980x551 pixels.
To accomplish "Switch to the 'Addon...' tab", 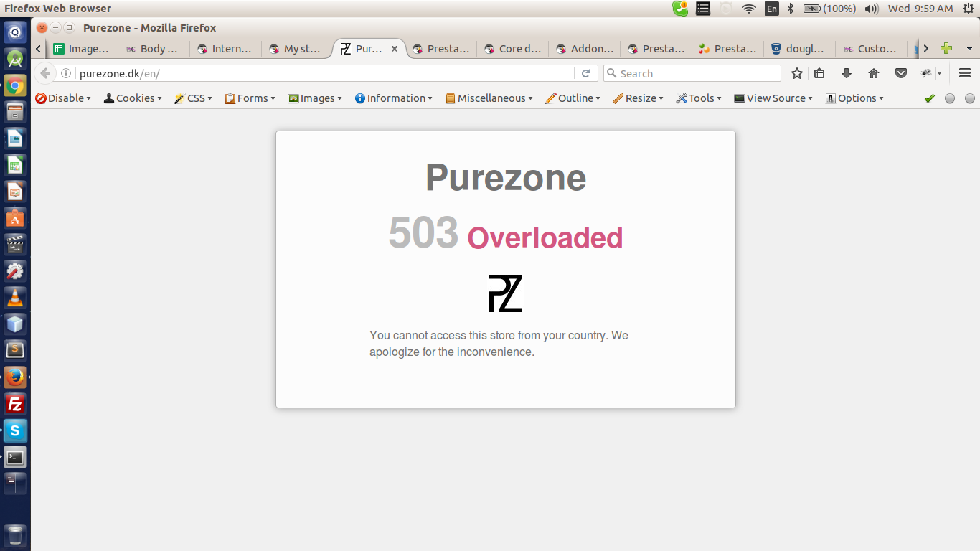I will click(x=584, y=49).
